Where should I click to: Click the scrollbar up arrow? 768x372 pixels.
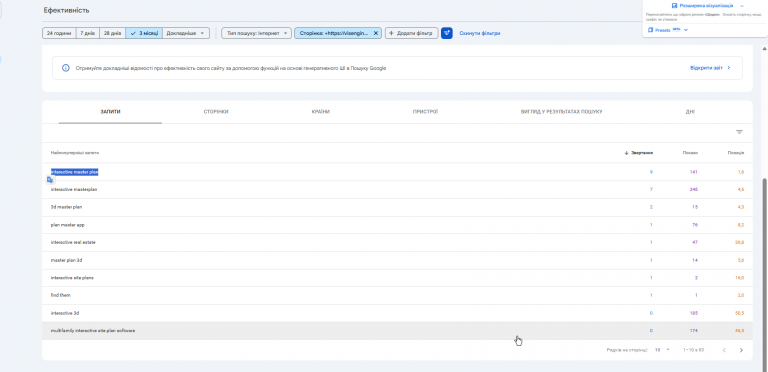[x=764, y=48]
